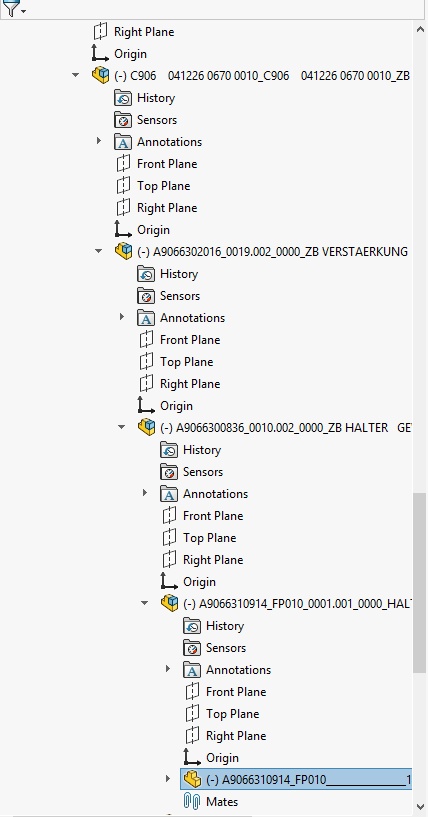Viewport: 428px width, 817px height.
Task: Collapse the A9066302016 ZB VERSTAERKUNG node
Action: (x=99, y=252)
